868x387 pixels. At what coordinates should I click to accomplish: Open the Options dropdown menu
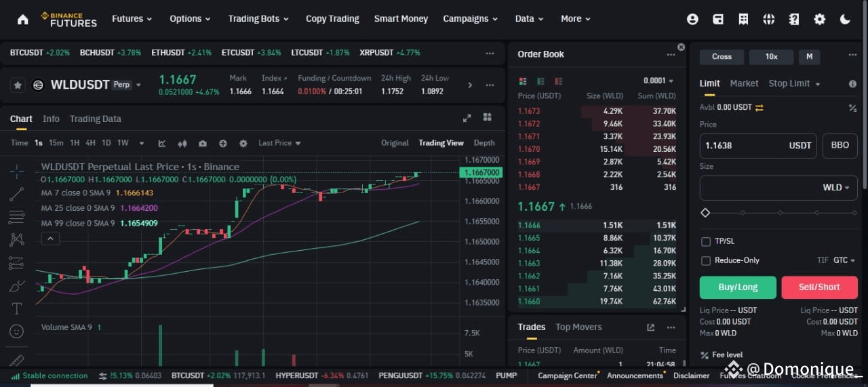pos(190,19)
